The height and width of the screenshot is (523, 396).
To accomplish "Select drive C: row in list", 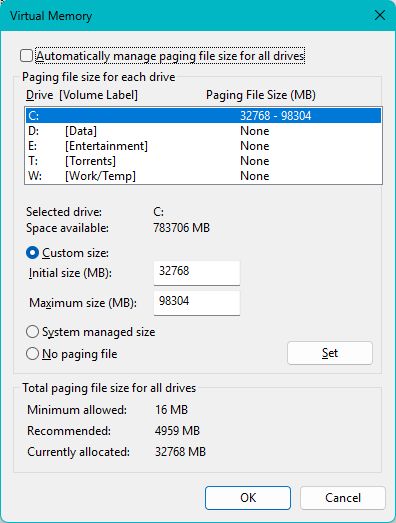I will point(203,115).
